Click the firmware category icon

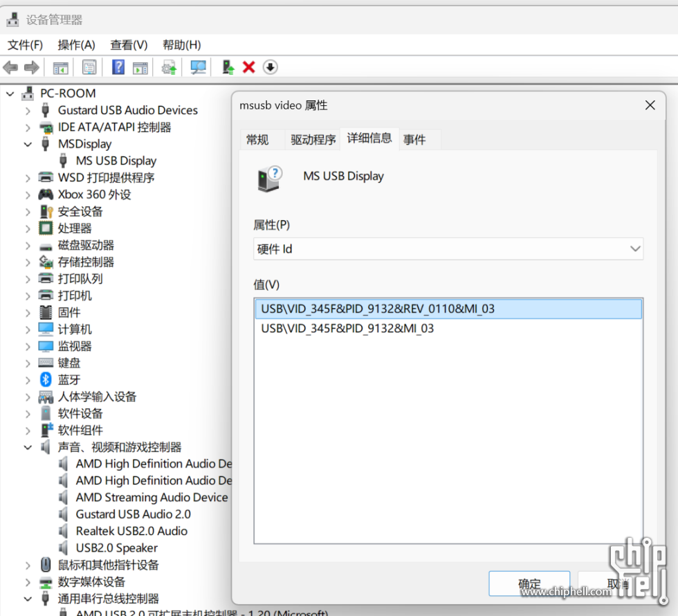46,312
